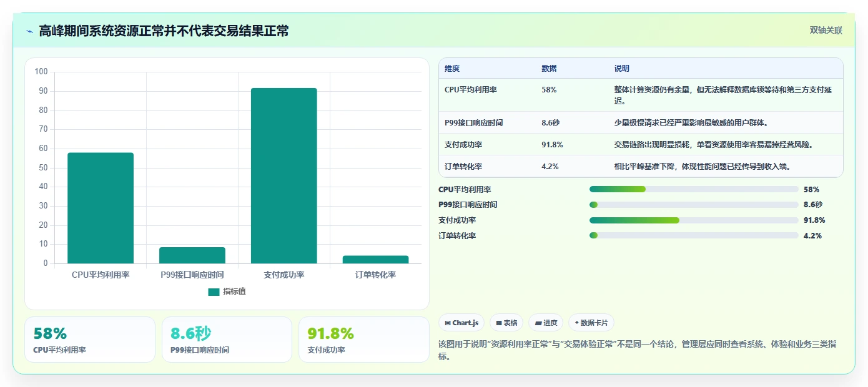The width and height of the screenshot is (868, 387).
Task: Click the 维度 column header
Action: coord(452,69)
